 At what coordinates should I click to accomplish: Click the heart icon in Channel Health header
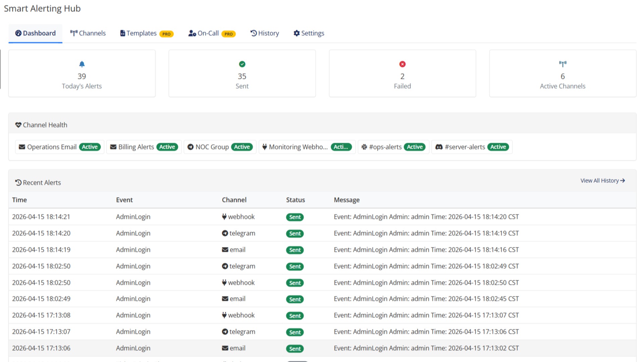tap(19, 124)
